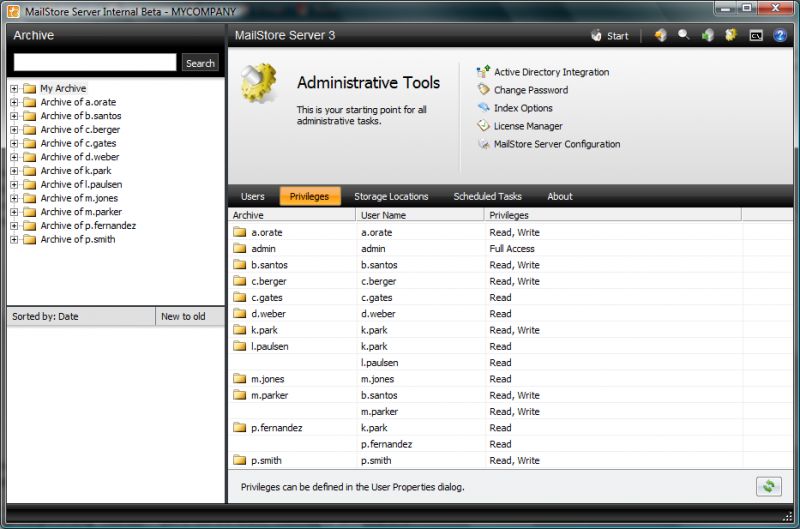The height and width of the screenshot is (529, 800).
Task: Click the Index Options icon
Action: (483, 108)
